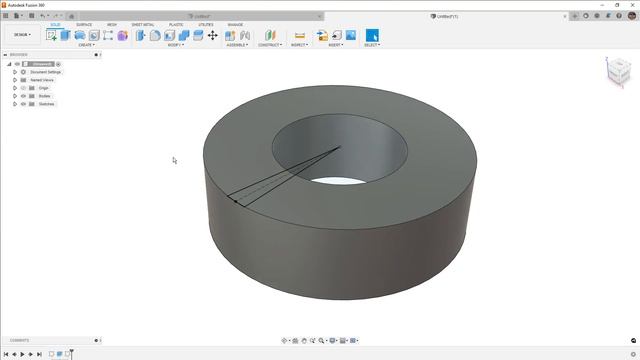
Task: Click the timeline Play button
Action: [x=22, y=354]
